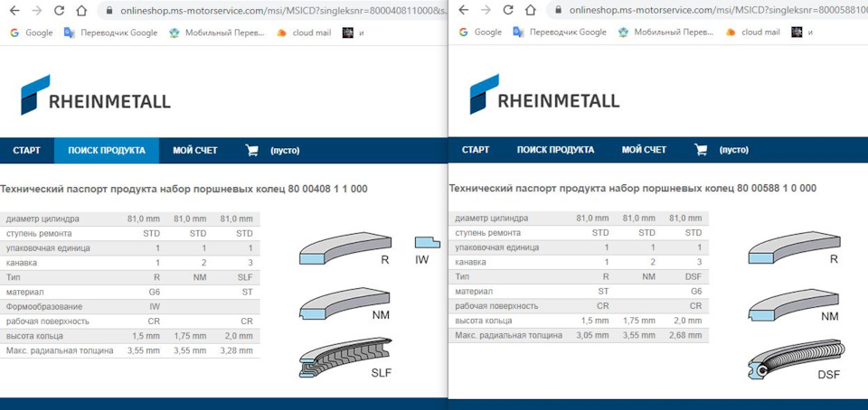Reload the page in the left browser window
The width and height of the screenshot is (868, 410).
60,10
